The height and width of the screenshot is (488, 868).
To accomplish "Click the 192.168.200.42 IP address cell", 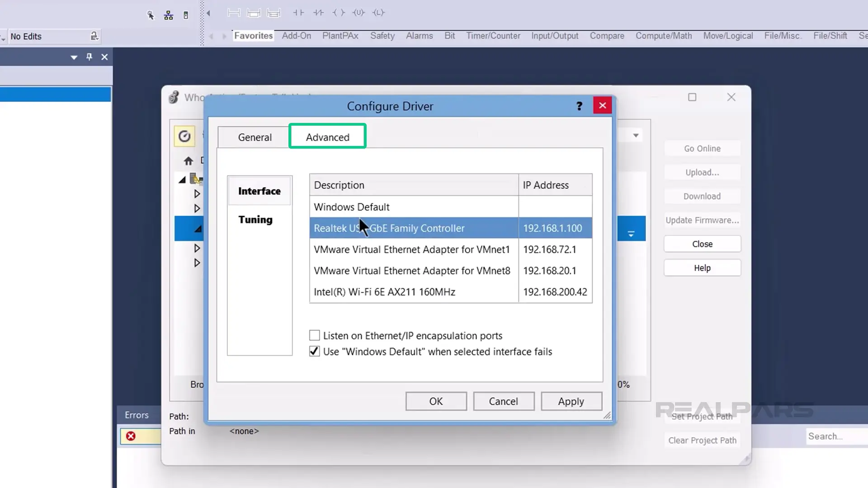I will pos(555,292).
